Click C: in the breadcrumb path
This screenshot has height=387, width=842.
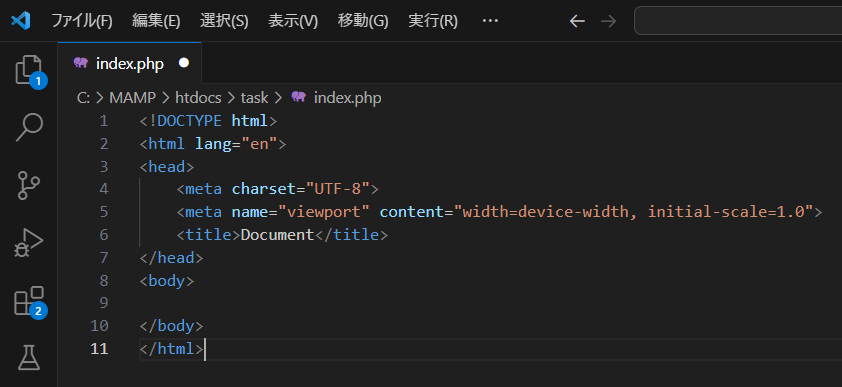[x=83, y=98]
